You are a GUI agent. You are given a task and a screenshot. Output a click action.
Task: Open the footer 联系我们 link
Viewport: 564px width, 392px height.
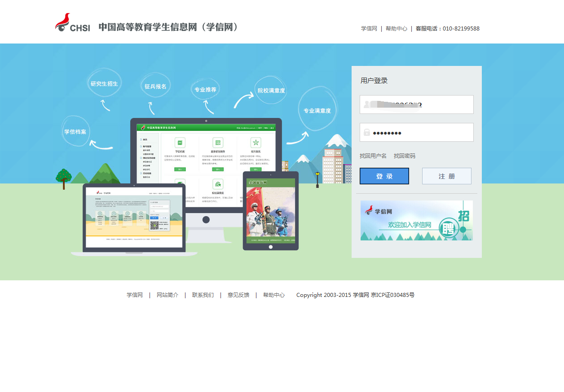tap(203, 295)
